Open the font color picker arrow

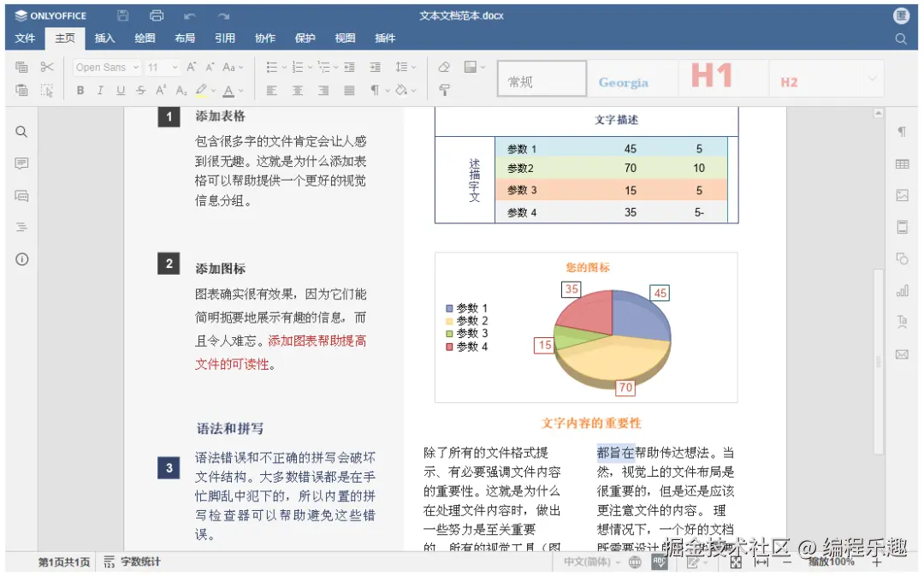(241, 91)
